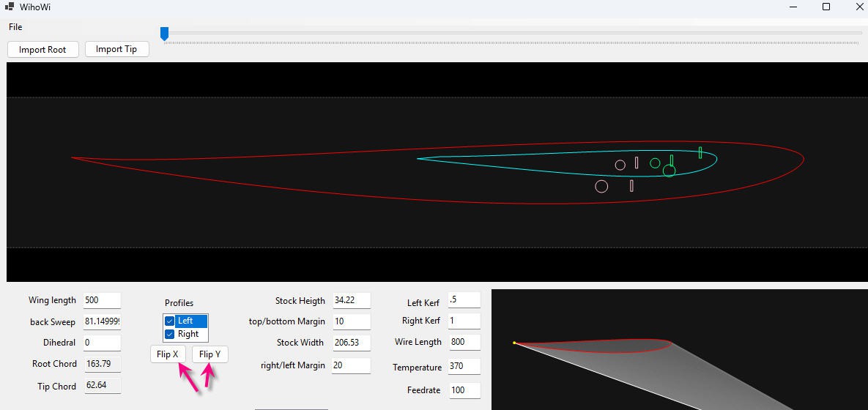Toggle the Right profile checkbox

tap(170, 334)
